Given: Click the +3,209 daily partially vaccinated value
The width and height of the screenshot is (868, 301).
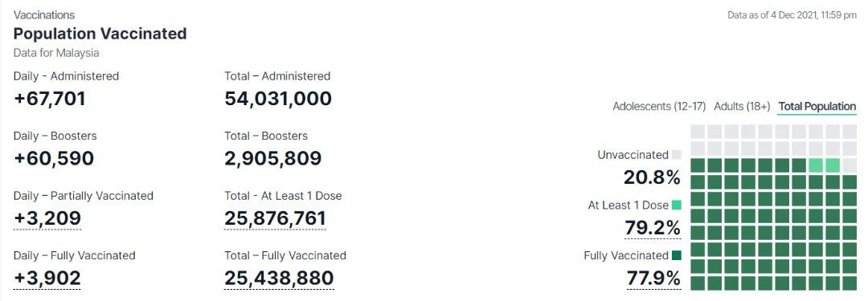Looking at the screenshot, I should click(47, 218).
